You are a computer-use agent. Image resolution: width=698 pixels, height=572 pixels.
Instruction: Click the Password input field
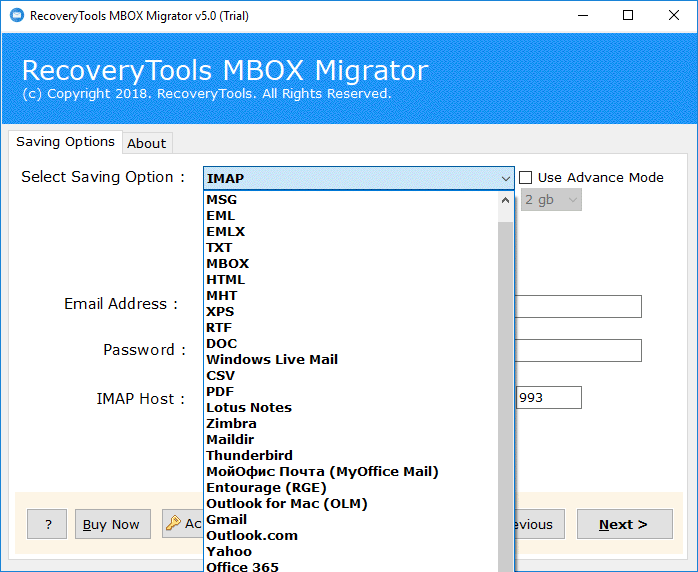[x=578, y=350]
